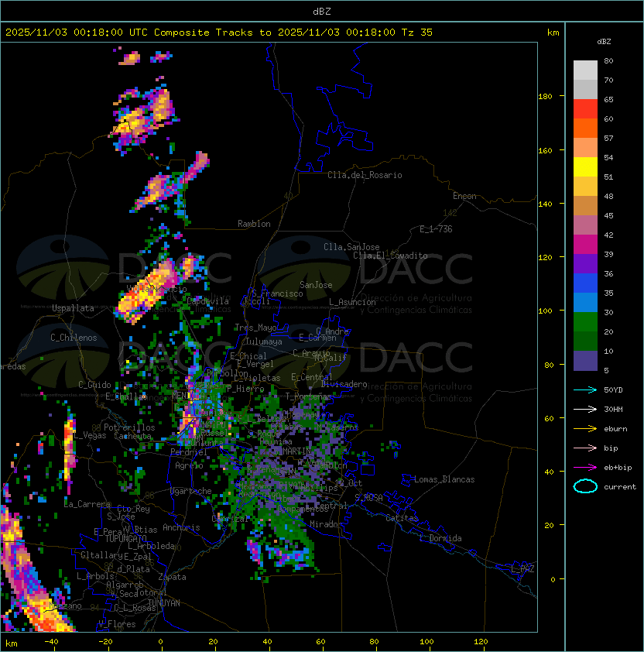The width and height of the screenshot is (644, 652).
Task: Click the 'Clla.SanJose' map label
Action: pos(351,247)
